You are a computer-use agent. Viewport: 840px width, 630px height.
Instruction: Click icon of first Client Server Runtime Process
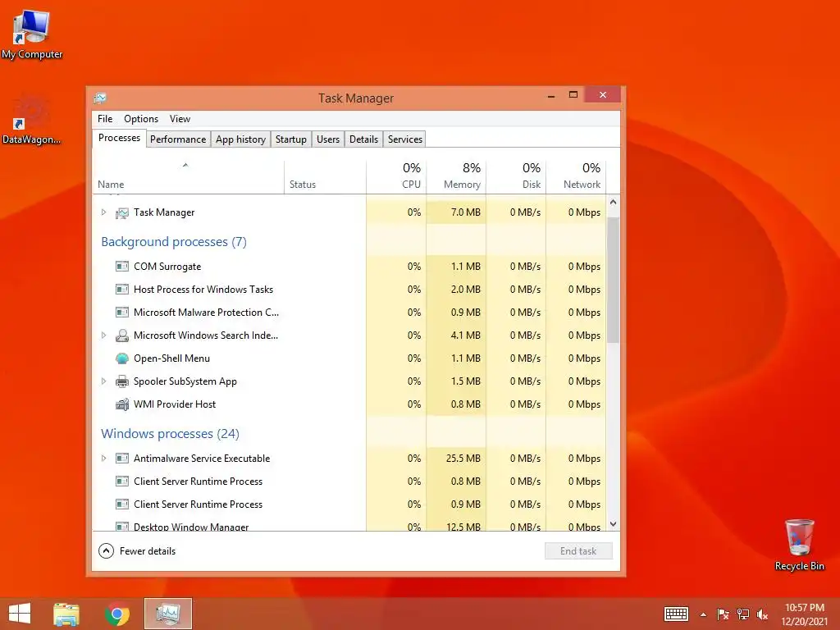click(x=122, y=482)
